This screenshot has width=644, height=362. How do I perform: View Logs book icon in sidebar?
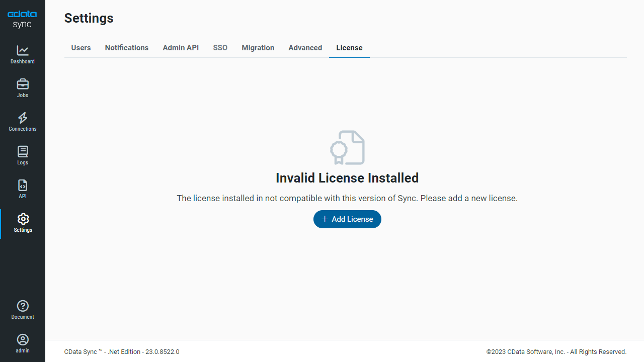pos(23,151)
